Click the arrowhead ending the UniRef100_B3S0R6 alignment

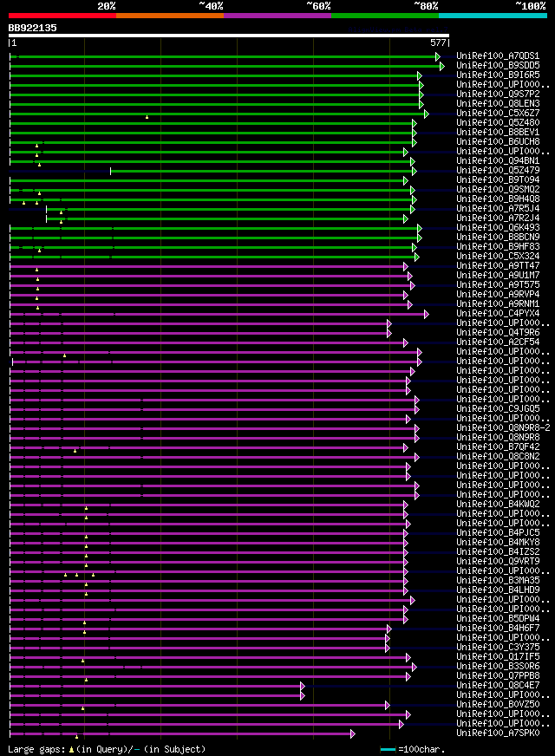click(x=415, y=668)
